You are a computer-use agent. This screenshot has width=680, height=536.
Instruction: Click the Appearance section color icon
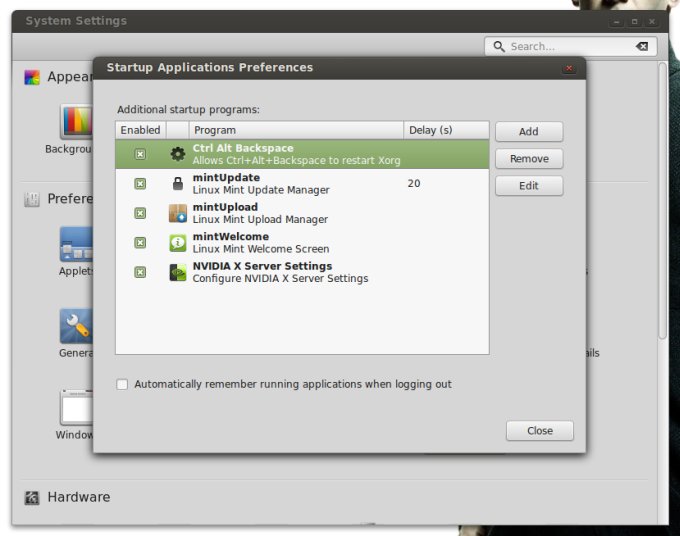(32, 78)
